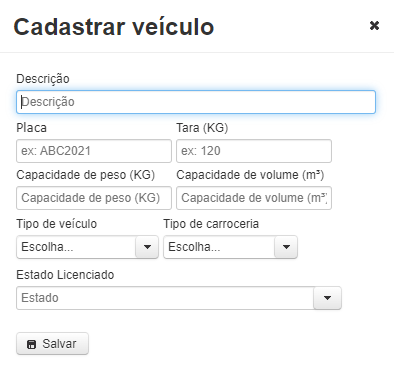Click the Capacidade de peso (KG) input
The width and height of the screenshot is (394, 374).
[94, 198]
